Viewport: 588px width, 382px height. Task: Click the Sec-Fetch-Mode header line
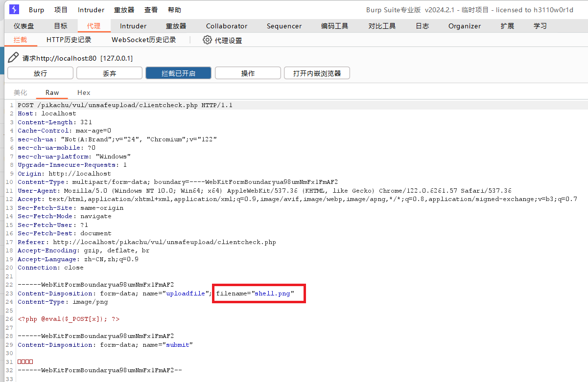coord(65,216)
